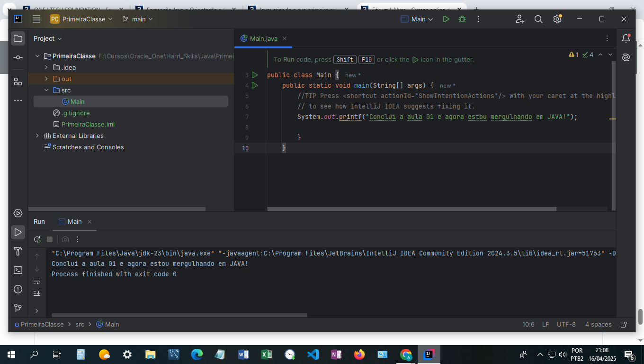The width and height of the screenshot is (644, 364).
Task: Collapse the src folder
Action: 46,90
